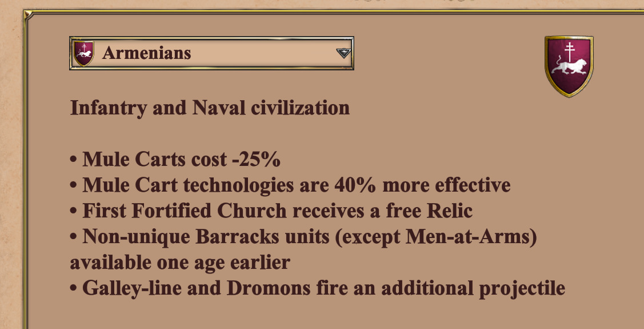The image size is (644, 329).
Task: Click the small shield icon in the dropdown
Action: pyautogui.click(x=84, y=53)
